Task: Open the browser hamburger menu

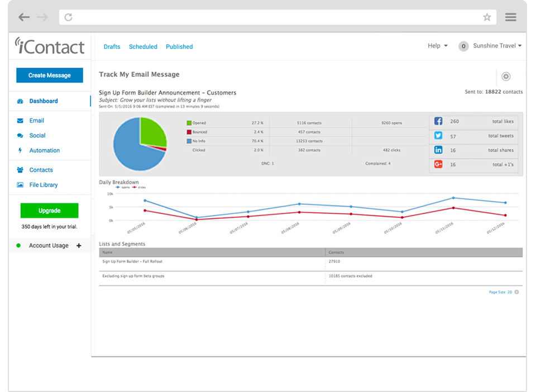Action: pos(510,17)
